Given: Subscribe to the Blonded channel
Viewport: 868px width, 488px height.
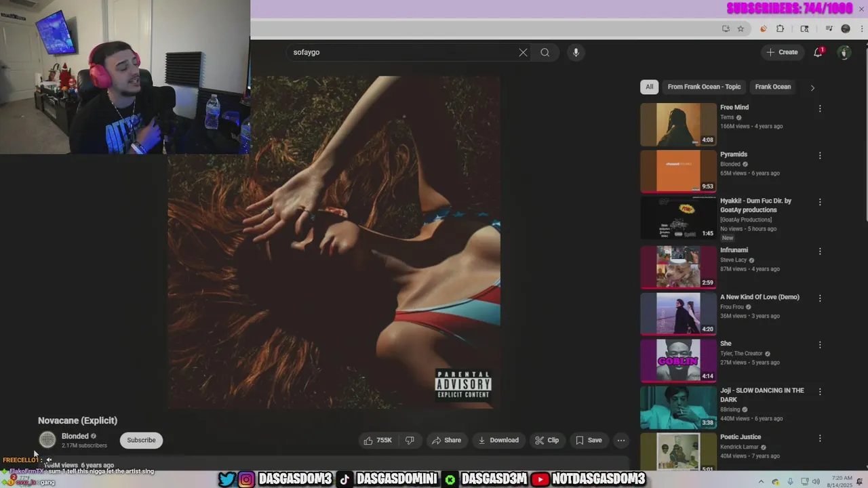Looking at the screenshot, I should pos(141,441).
